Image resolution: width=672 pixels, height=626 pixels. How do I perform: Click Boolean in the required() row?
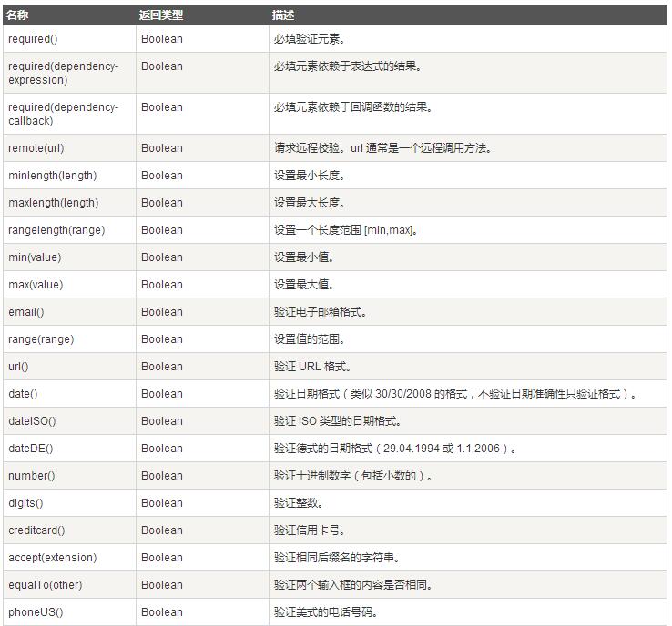[x=162, y=39]
